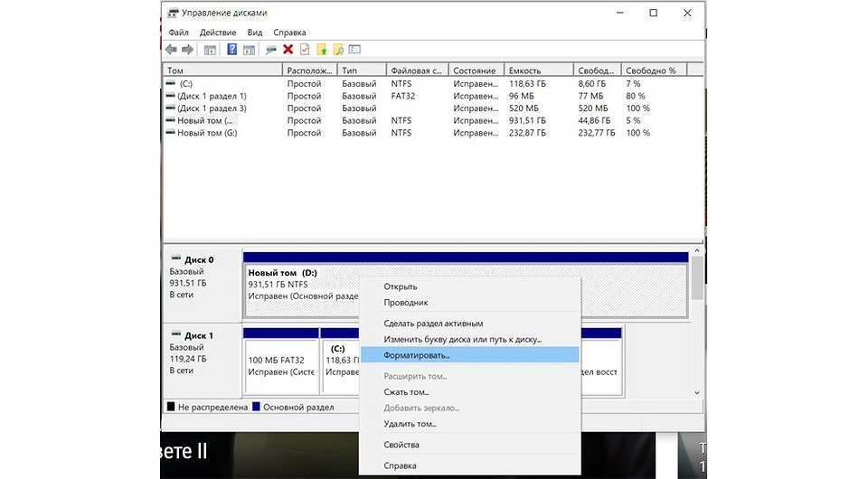The height and width of the screenshot is (479, 868).
Task: Select the 100 МБ FAT32 partition block
Action: point(281,362)
